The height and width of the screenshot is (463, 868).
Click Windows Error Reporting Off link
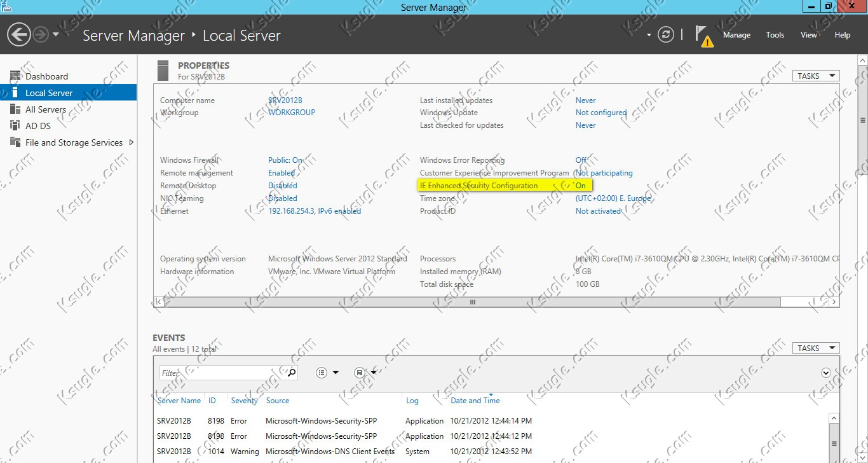click(x=581, y=160)
